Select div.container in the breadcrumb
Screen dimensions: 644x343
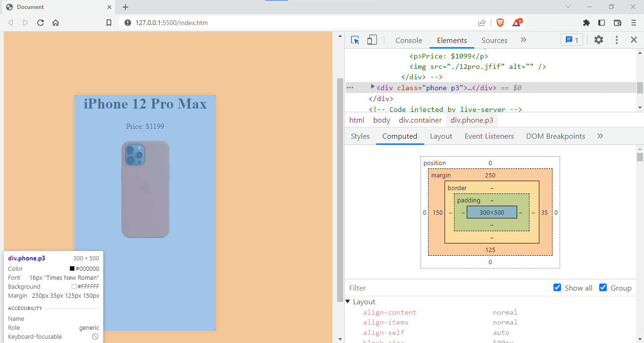(420, 120)
